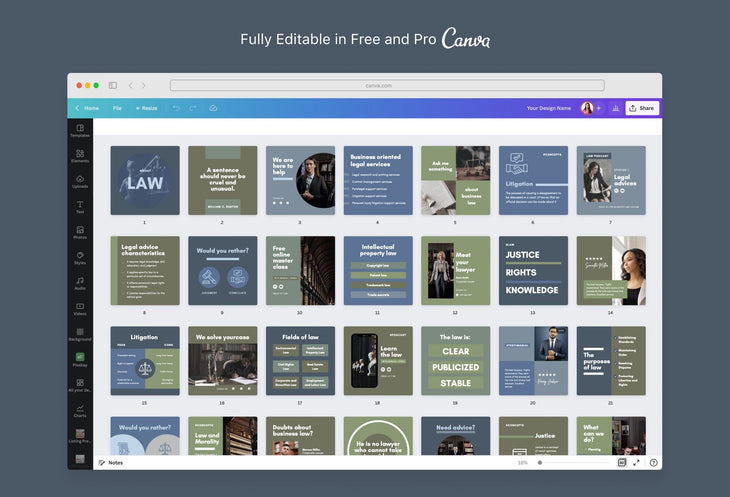The image size is (730, 497).
Task: Open the Uploads panel
Action: pos(80,181)
